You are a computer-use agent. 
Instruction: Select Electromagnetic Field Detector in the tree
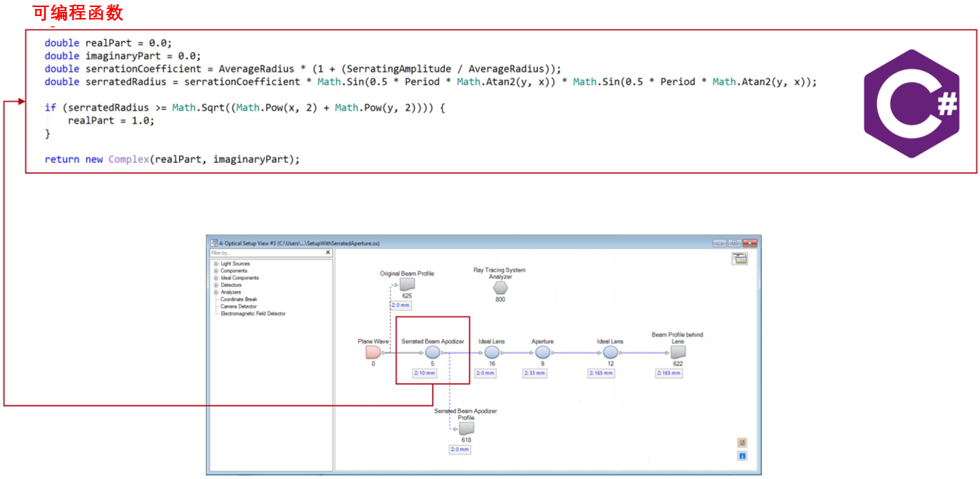pyautogui.click(x=254, y=313)
